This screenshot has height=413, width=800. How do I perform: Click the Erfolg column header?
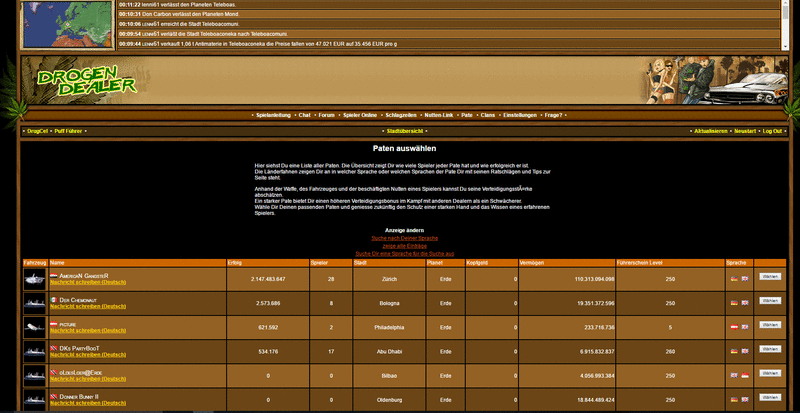coord(268,263)
